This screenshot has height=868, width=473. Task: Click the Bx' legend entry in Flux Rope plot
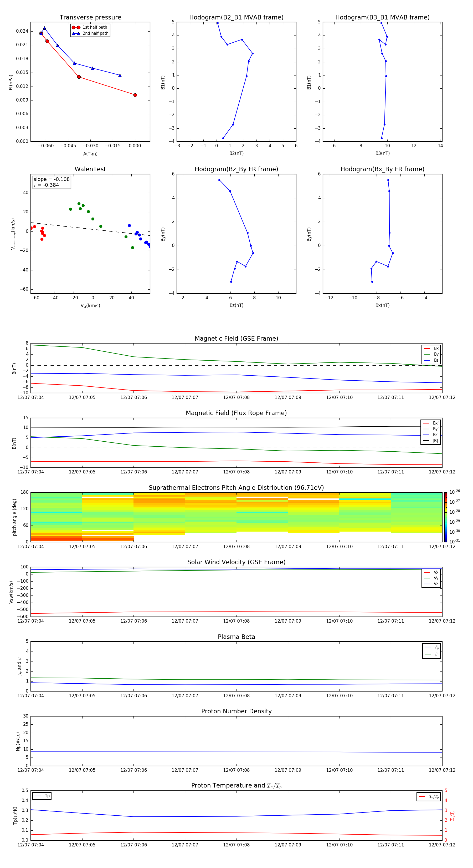point(431,423)
